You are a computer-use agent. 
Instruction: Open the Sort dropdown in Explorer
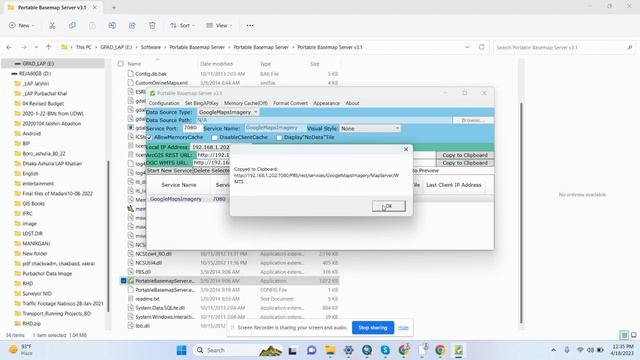(182, 25)
